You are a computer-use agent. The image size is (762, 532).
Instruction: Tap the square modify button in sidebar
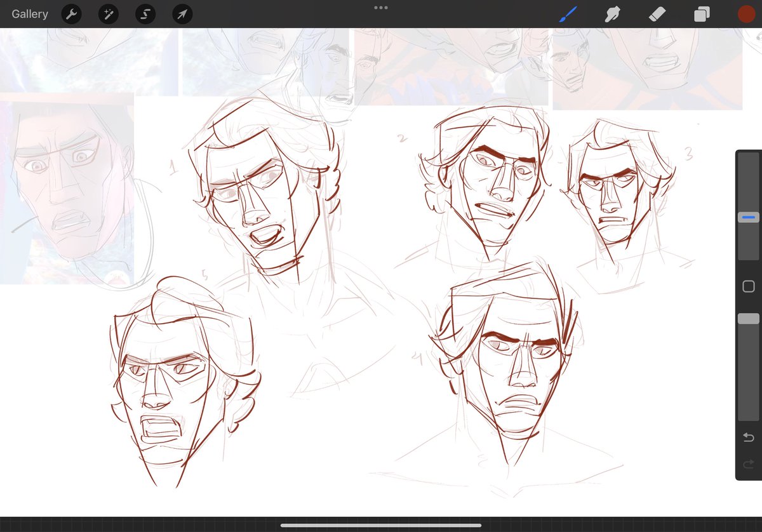(x=748, y=286)
